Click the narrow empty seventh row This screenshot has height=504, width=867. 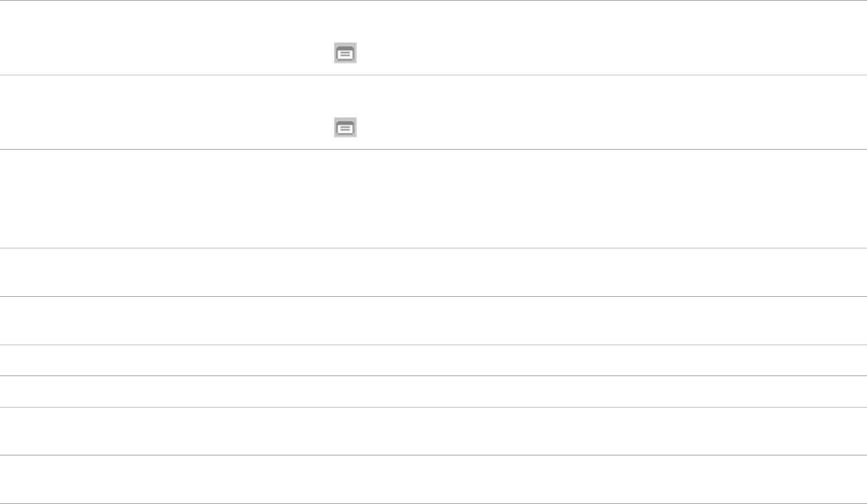(433, 391)
